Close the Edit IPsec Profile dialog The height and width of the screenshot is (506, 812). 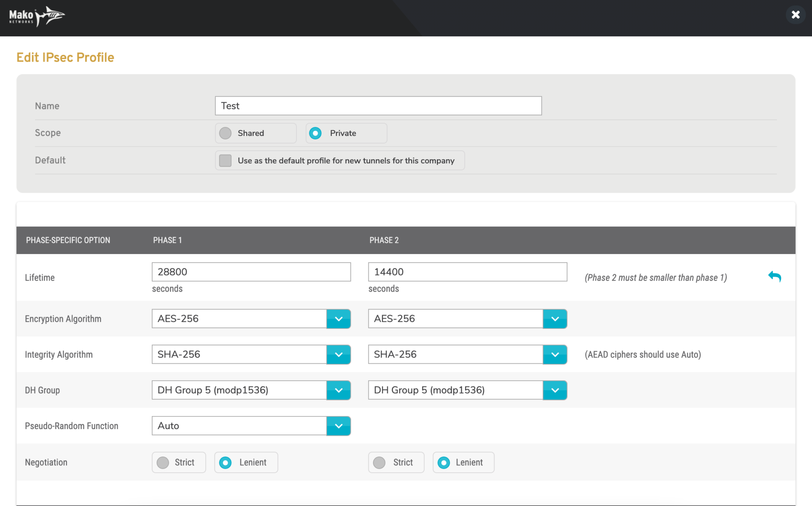pos(795,15)
